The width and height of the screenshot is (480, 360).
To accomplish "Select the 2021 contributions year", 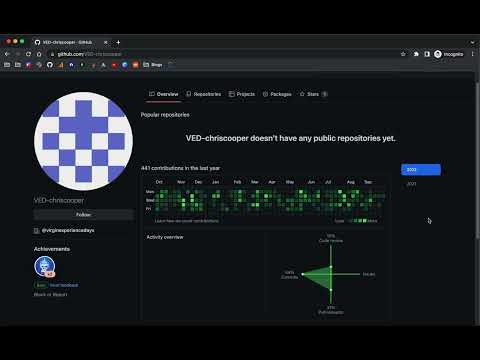I will click(x=411, y=184).
